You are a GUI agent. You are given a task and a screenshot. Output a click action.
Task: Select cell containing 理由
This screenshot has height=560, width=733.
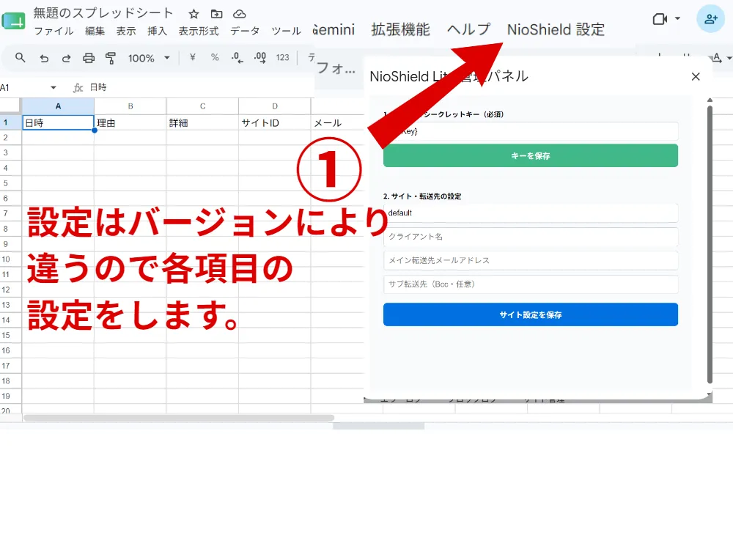[x=130, y=122]
